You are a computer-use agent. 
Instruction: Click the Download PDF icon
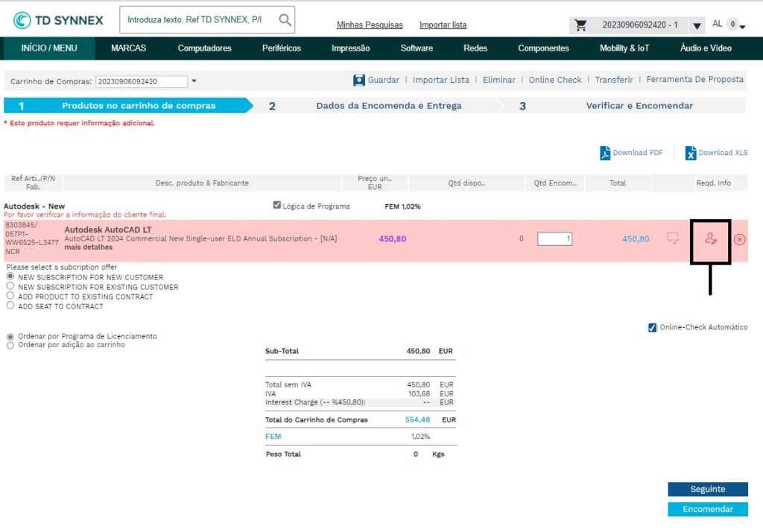point(605,153)
